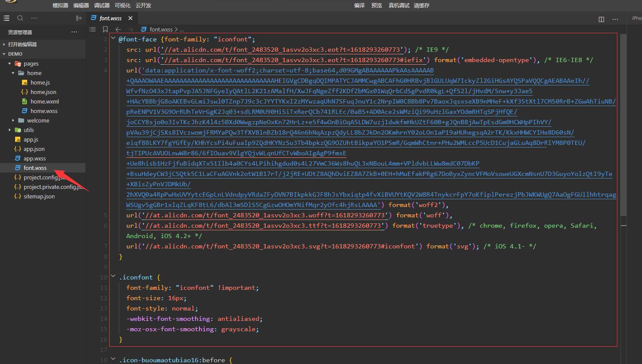Viewport: 642px width, 364px height.
Task: Open editor more actions menu
Action: pyautogui.click(x=615, y=19)
